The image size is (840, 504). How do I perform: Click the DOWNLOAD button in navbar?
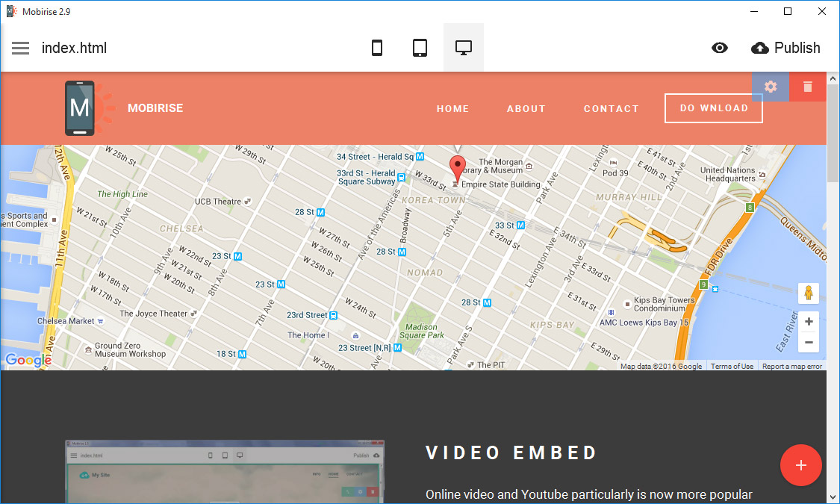(x=714, y=108)
